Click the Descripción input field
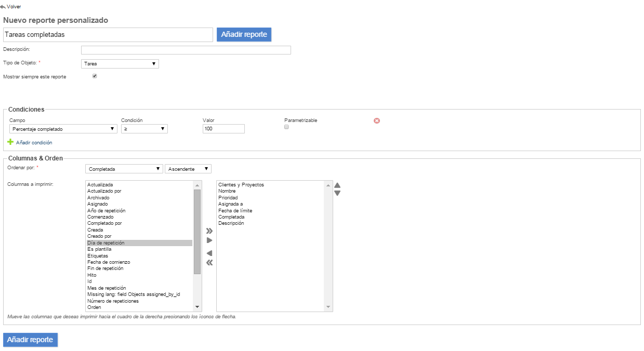Viewport: 644px width, 351px height. 186,50
